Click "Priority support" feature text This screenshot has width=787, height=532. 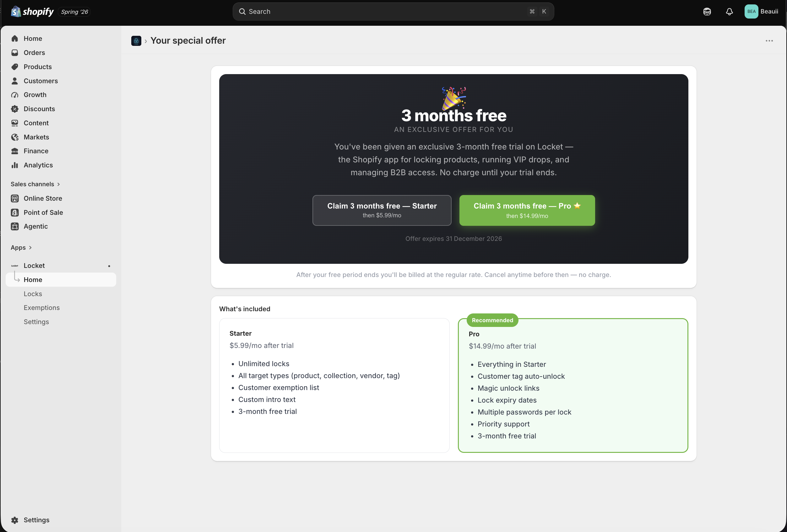tap(503, 424)
